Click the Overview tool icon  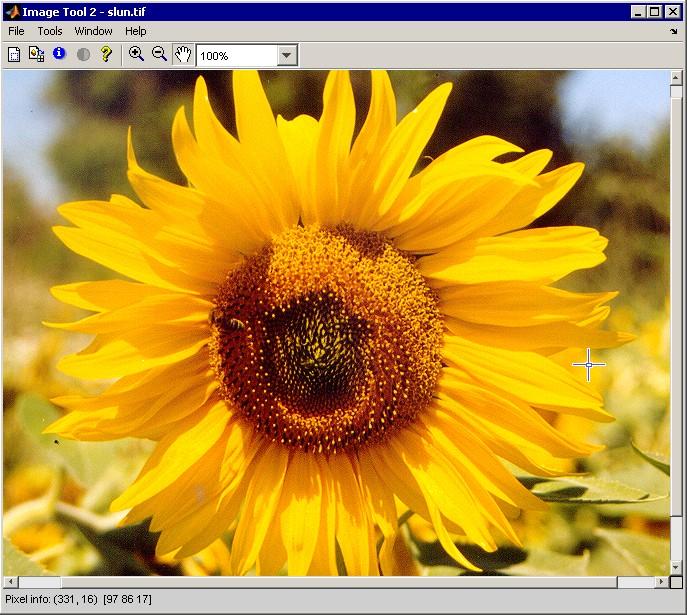click(x=14, y=55)
